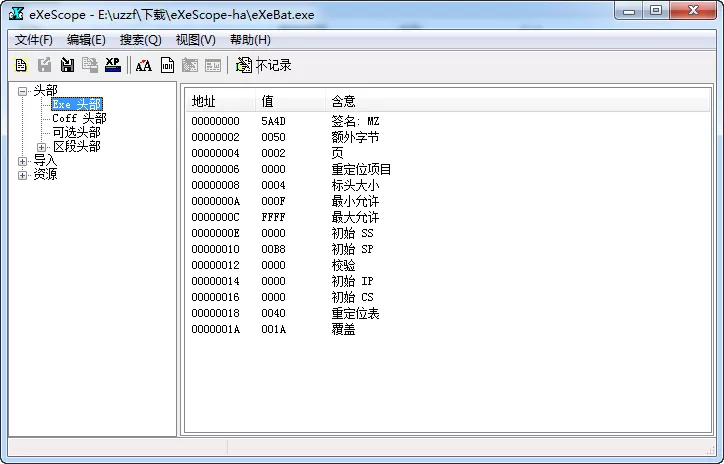Select the 额外字节 row
Image resolution: width=724 pixels, height=464 pixels.
[x=447, y=138]
